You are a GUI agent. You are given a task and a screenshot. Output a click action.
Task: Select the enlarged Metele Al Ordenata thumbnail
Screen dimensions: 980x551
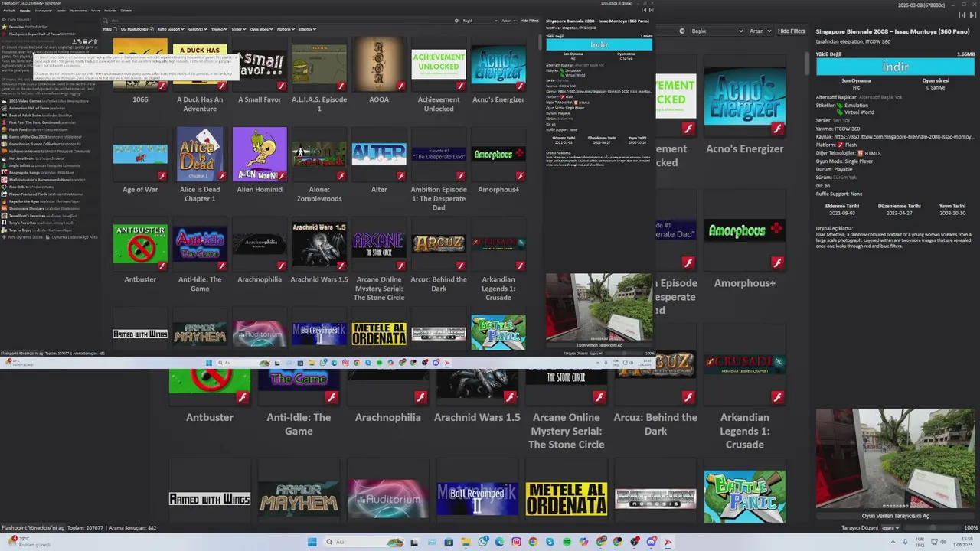(566, 499)
